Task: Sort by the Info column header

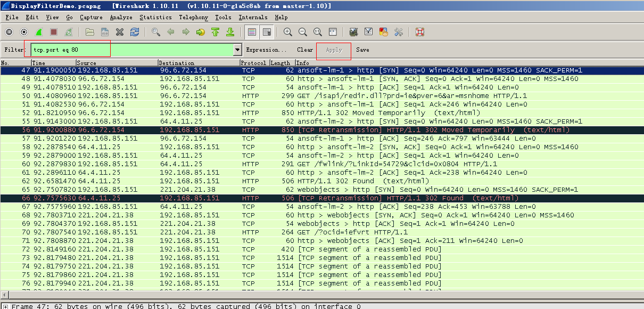Action: coord(469,63)
